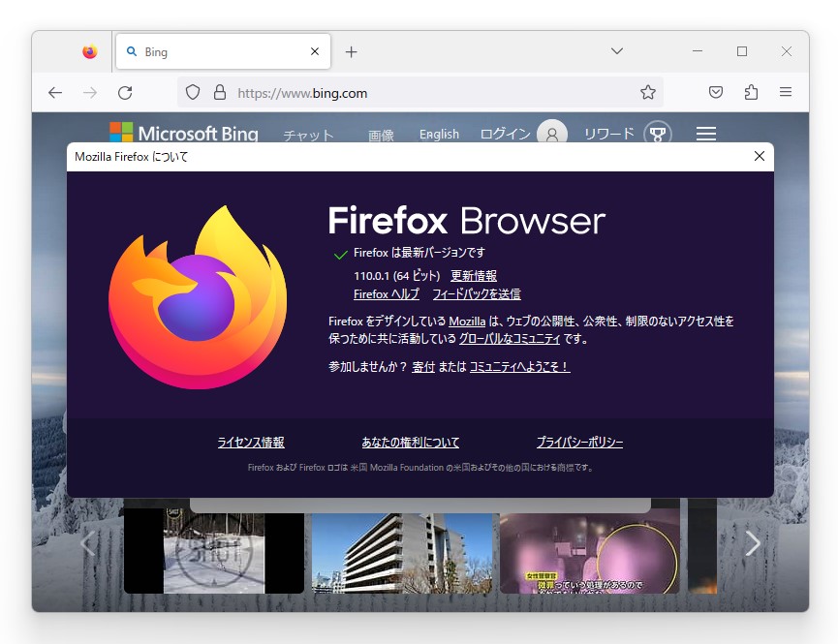838x644 pixels.
Task: Expand the list-all-tabs chevron
Action: tap(617, 50)
